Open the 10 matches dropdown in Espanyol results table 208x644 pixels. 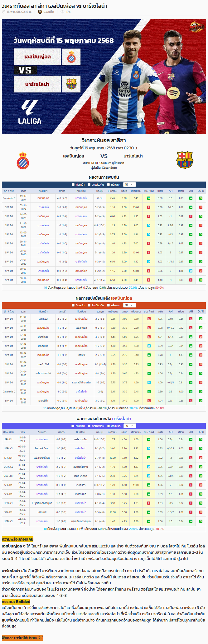[129, 305]
